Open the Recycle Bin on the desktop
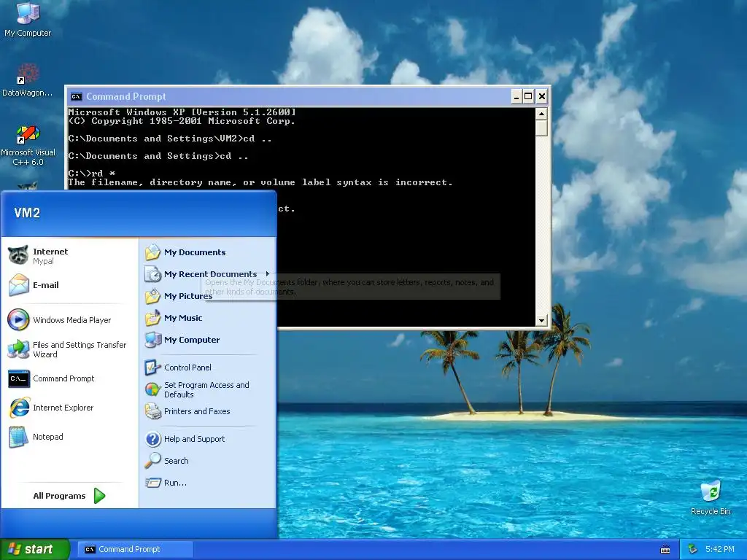Screen dimensions: 747x560 click(711, 497)
